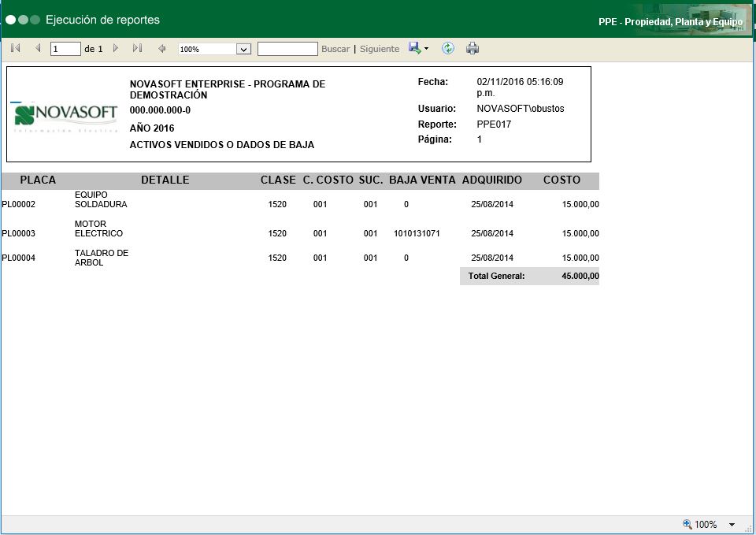Click the Buscar link
The height and width of the screenshot is (535, 756).
(x=335, y=49)
